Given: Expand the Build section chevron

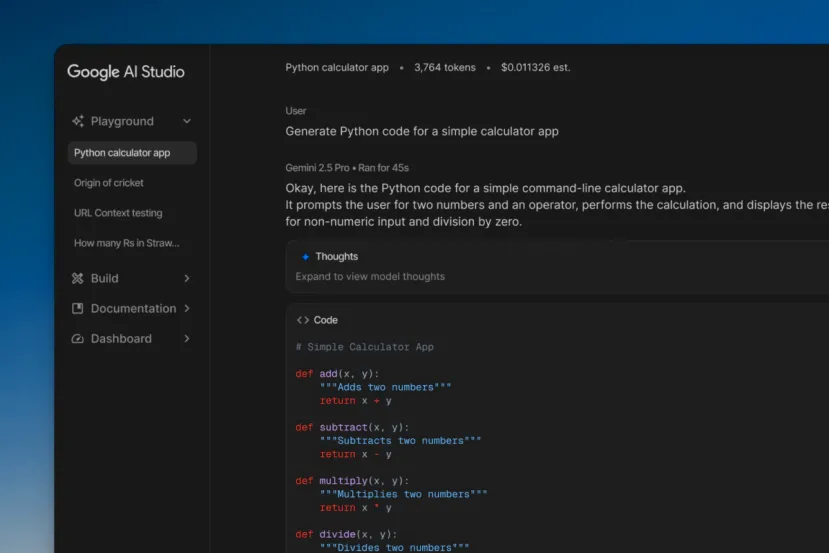Looking at the screenshot, I should point(187,278).
